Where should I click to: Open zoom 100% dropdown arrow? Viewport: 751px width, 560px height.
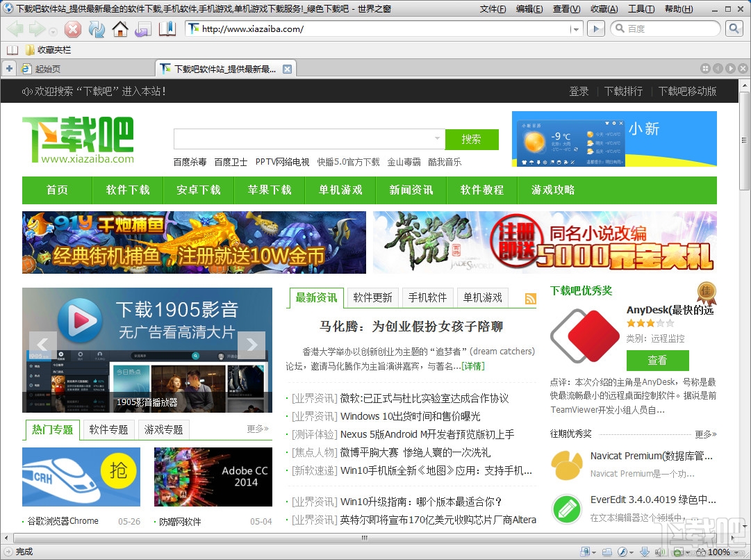(736, 552)
